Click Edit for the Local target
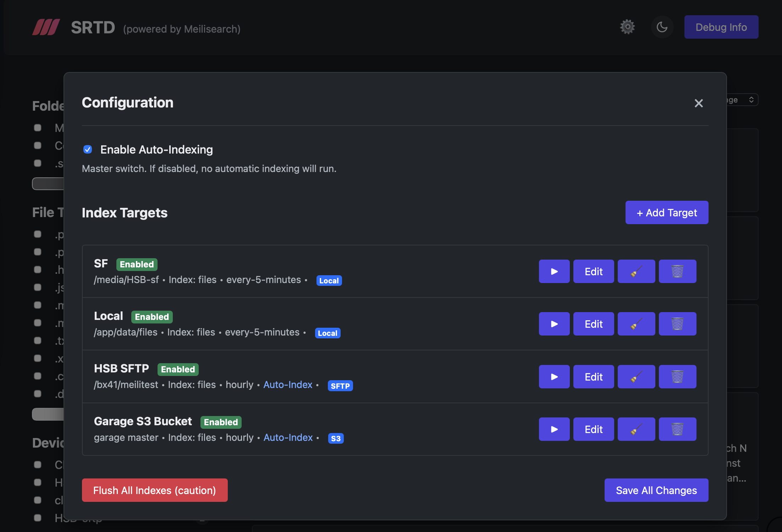This screenshot has width=782, height=532. [x=593, y=324]
